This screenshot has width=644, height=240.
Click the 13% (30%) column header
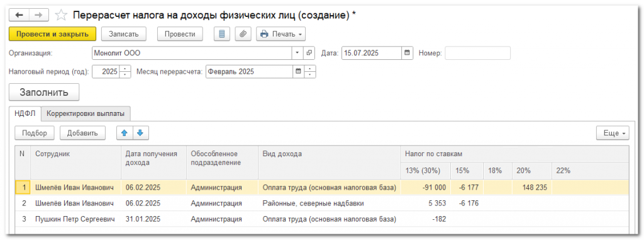click(x=425, y=171)
